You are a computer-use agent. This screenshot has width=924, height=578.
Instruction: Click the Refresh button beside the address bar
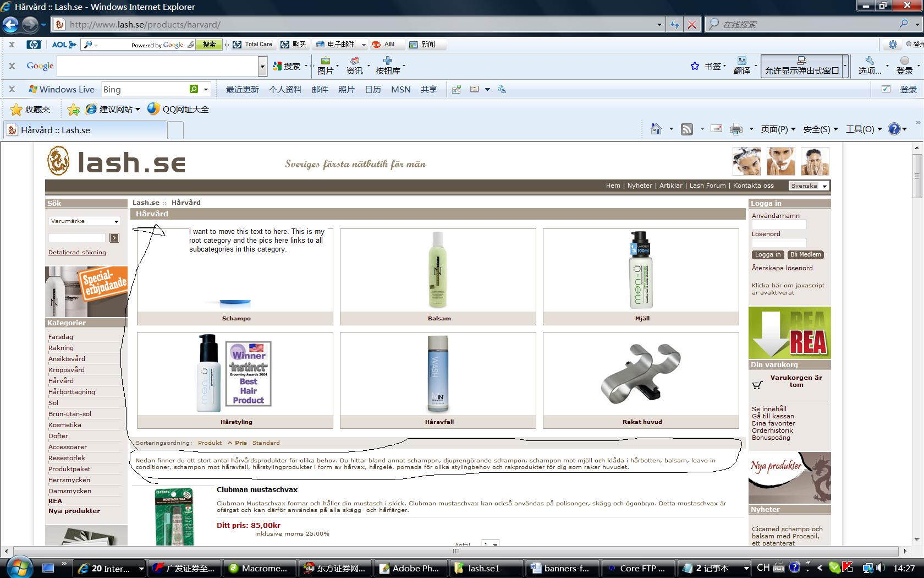coord(675,25)
